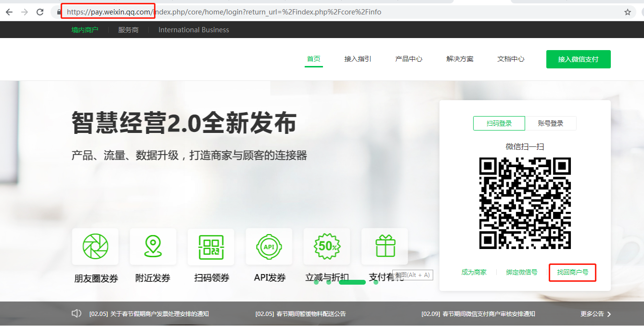644x328 pixels.
Task: Click the headline 智慧经营2.0全新发布
Action: 184,122
